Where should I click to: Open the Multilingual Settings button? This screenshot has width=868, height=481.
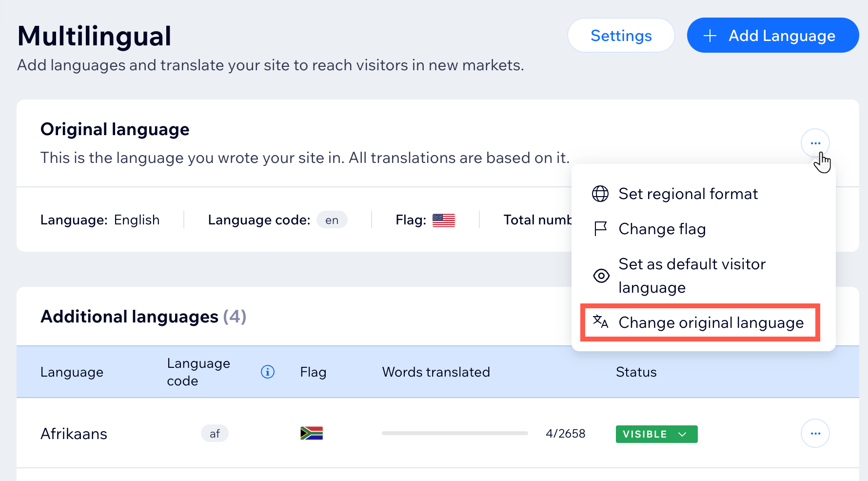click(x=621, y=36)
